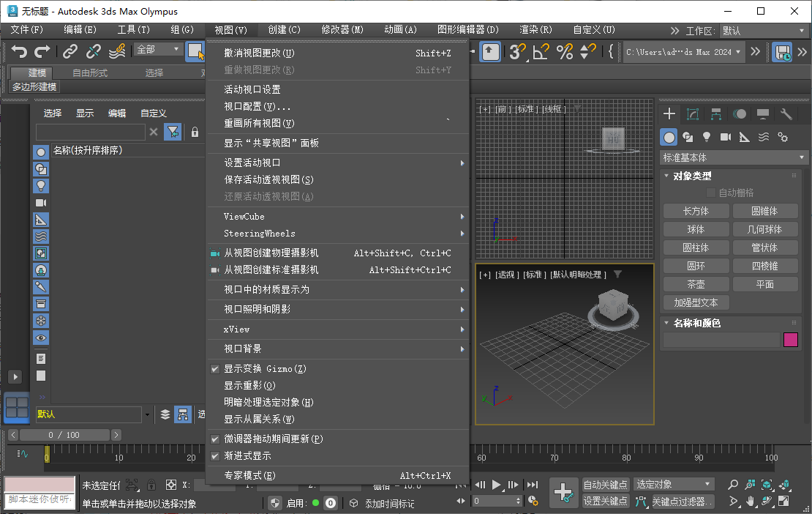The width and height of the screenshot is (812, 514).
Task: Toggle Show Transform Gizmo checkmark
Action: [215, 369]
